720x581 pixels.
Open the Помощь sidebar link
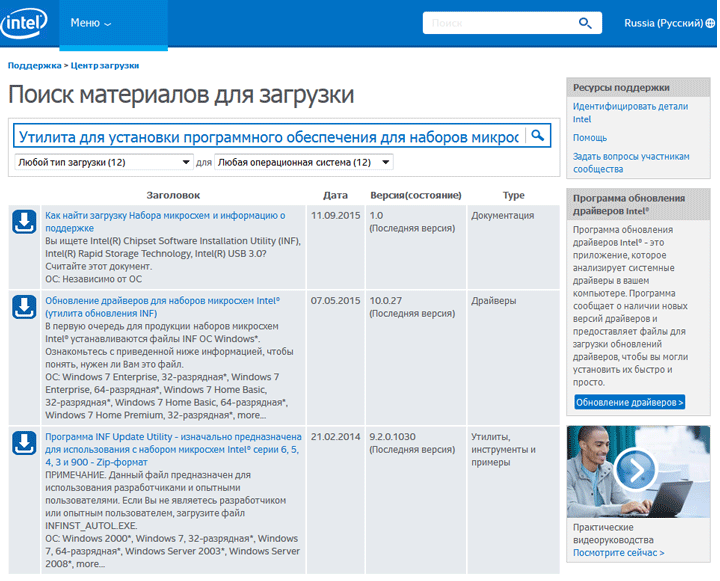click(x=590, y=138)
